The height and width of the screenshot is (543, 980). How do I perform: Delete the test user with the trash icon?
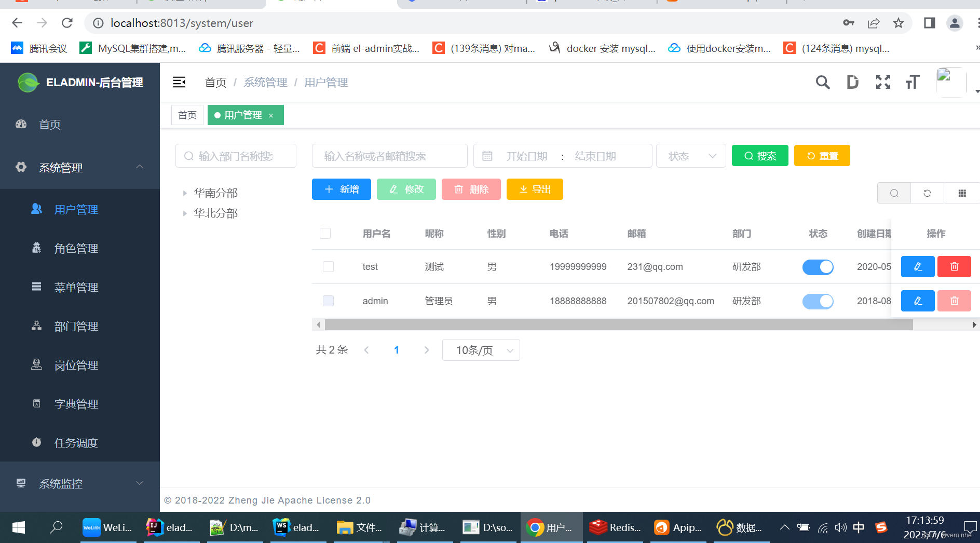(x=954, y=266)
